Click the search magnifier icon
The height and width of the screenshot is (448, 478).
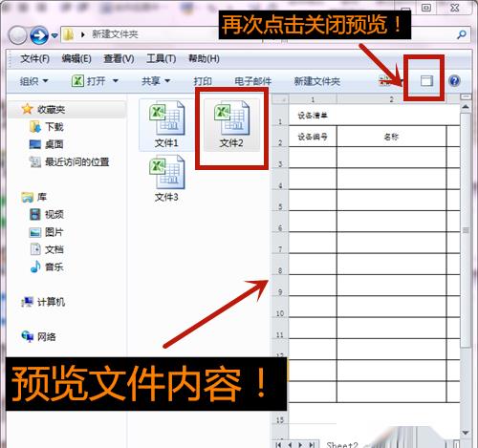point(462,34)
